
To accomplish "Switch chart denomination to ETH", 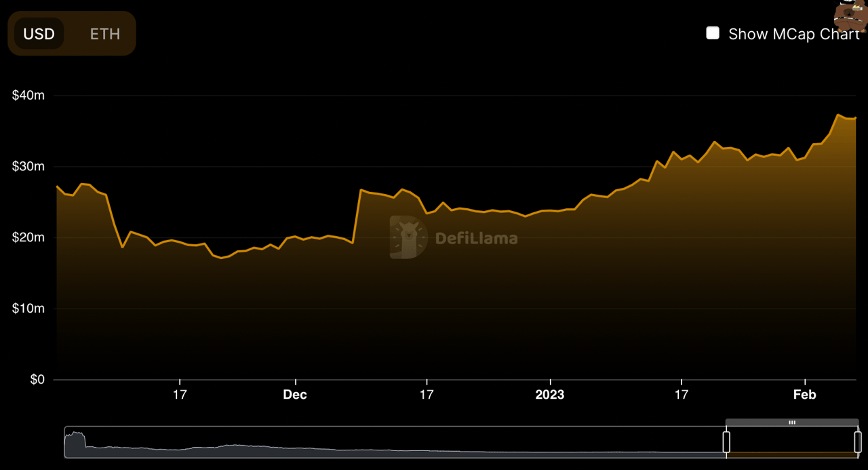I will click(105, 34).
